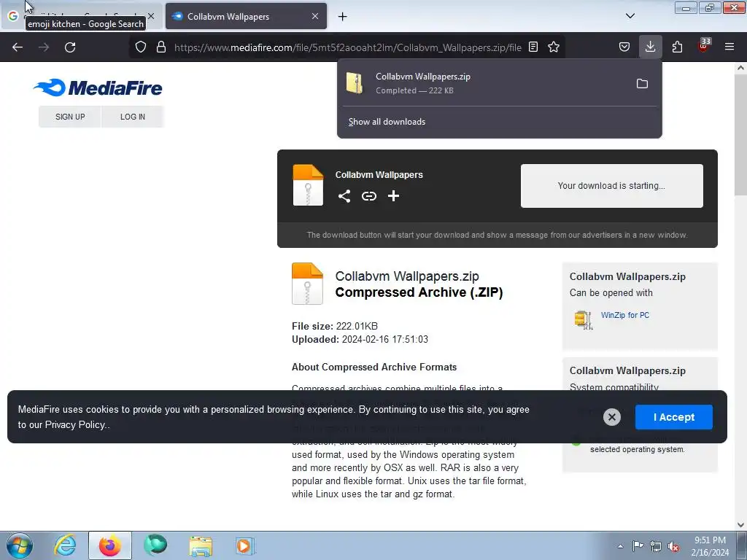Open a new tab with the plus button

coord(343,17)
